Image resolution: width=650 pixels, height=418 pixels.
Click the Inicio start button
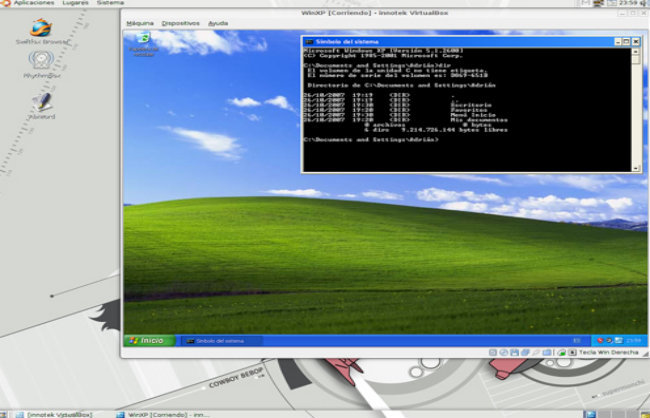click(x=147, y=341)
